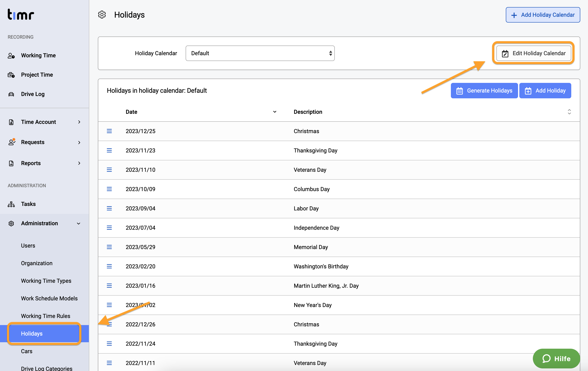Viewport: 588px width, 371px height.
Task: Go to Tasks in sidebar
Action: coord(28,204)
